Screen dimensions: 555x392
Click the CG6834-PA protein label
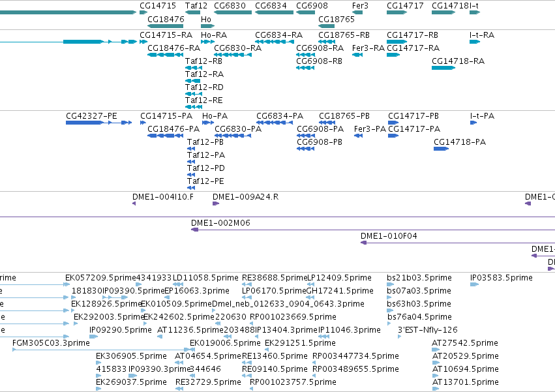point(280,116)
